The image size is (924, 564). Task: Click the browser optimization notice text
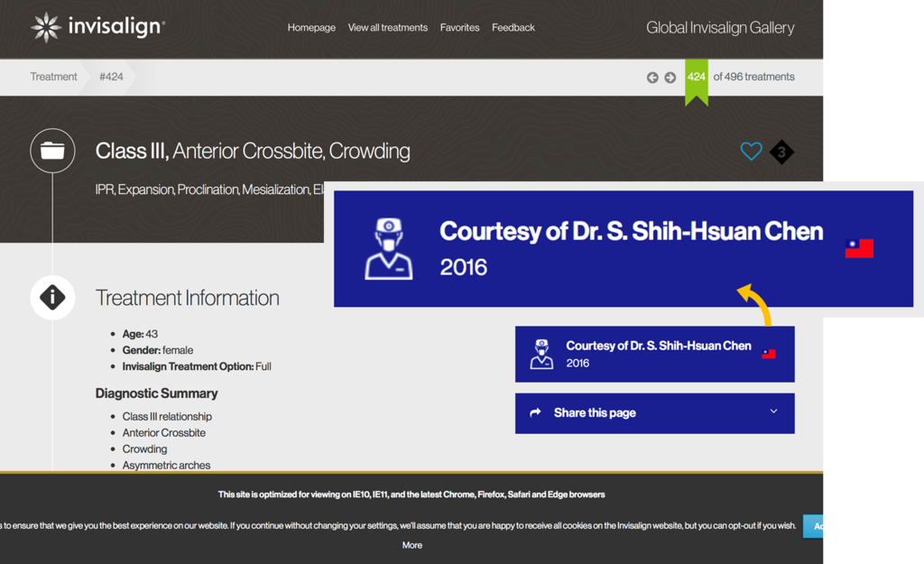[x=411, y=495]
